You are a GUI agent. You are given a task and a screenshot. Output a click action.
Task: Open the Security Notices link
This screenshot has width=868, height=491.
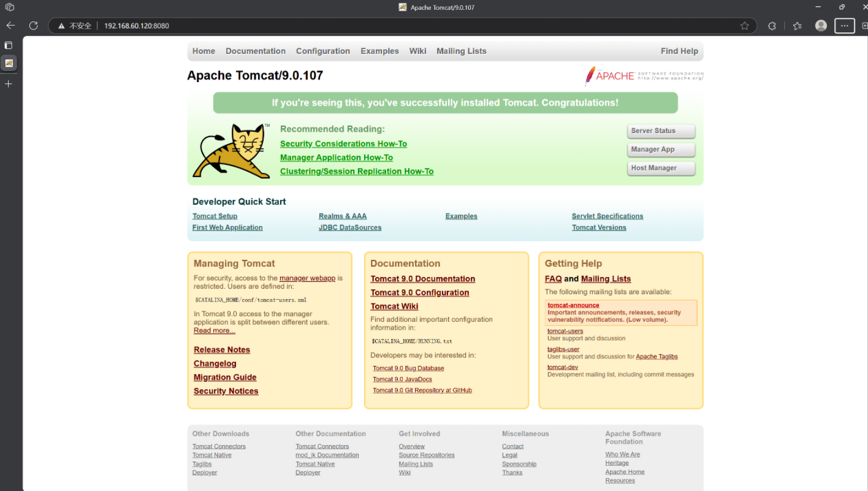coord(226,391)
